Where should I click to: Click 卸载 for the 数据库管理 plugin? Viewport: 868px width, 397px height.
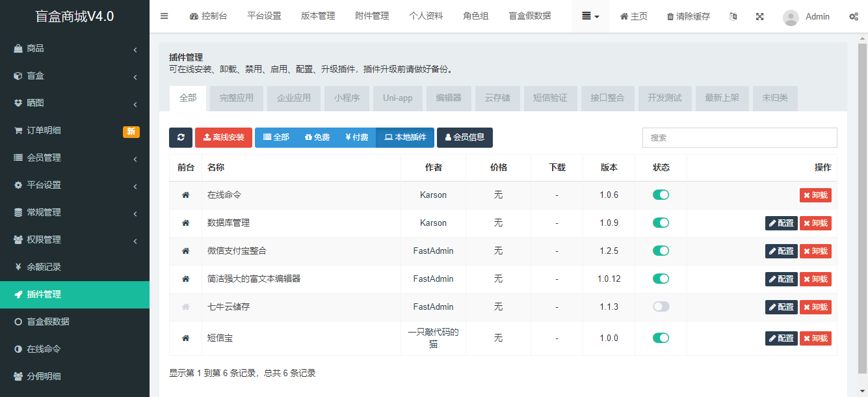click(815, 223)
